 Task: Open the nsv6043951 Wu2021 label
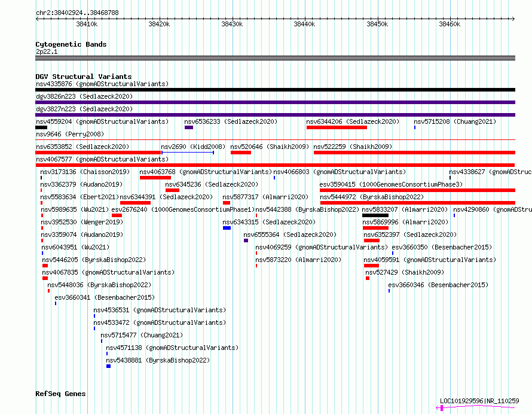point(75,247)
